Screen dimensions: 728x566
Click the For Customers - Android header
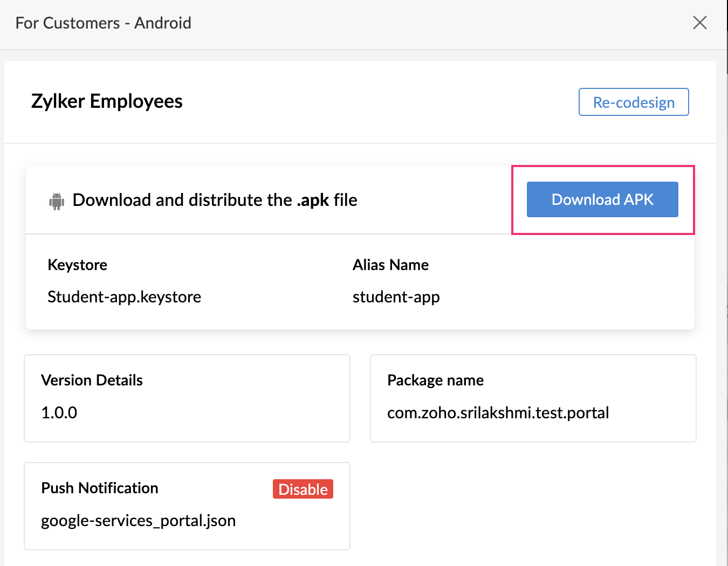pos(103,23)
